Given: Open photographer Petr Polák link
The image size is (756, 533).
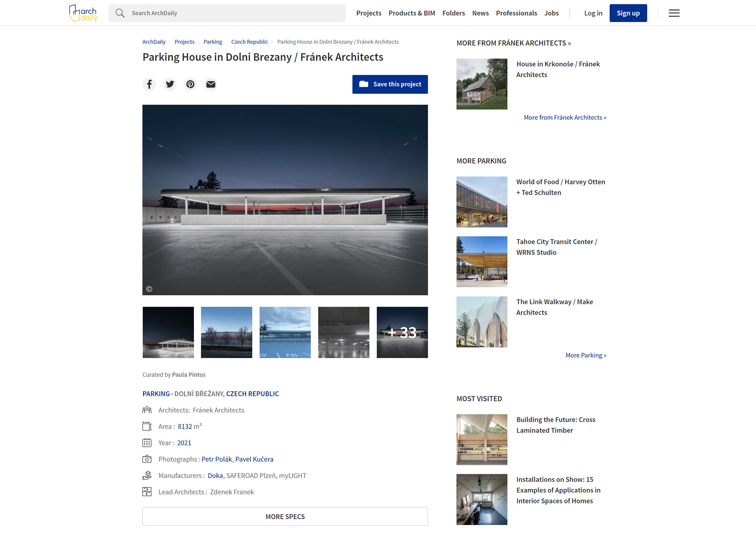Looking at the screenshot, I should (x=217, y=459).
